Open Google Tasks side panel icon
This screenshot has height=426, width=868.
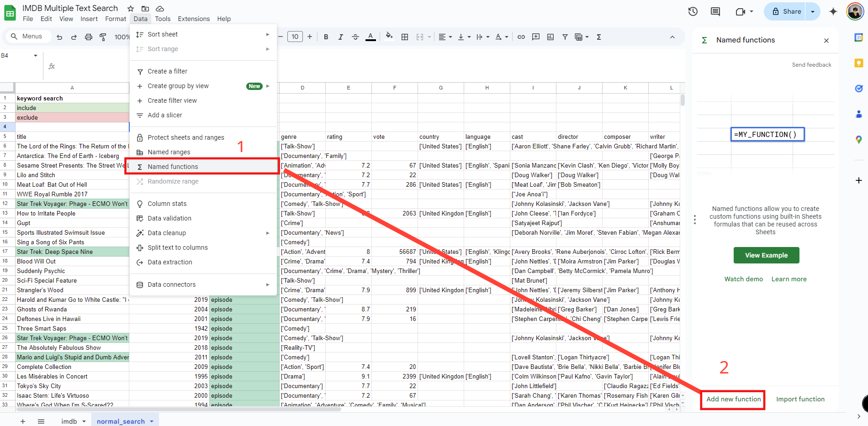tap(859, 89)
